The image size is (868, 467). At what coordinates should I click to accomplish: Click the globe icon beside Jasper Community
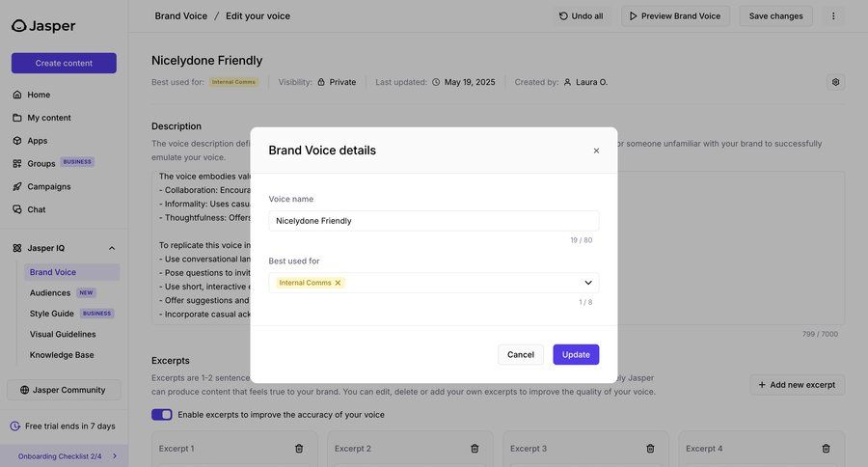pyautogui.click(x=24, y=390)
